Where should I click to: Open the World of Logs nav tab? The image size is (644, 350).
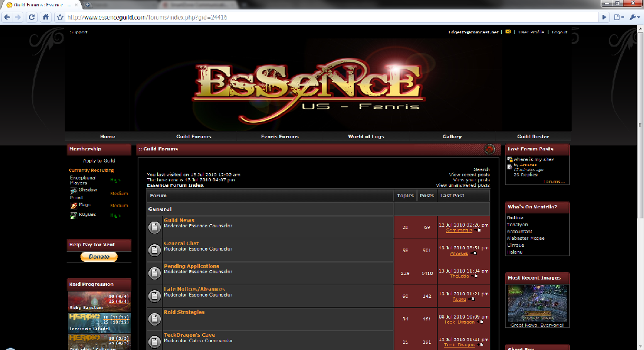coord(366,136)
